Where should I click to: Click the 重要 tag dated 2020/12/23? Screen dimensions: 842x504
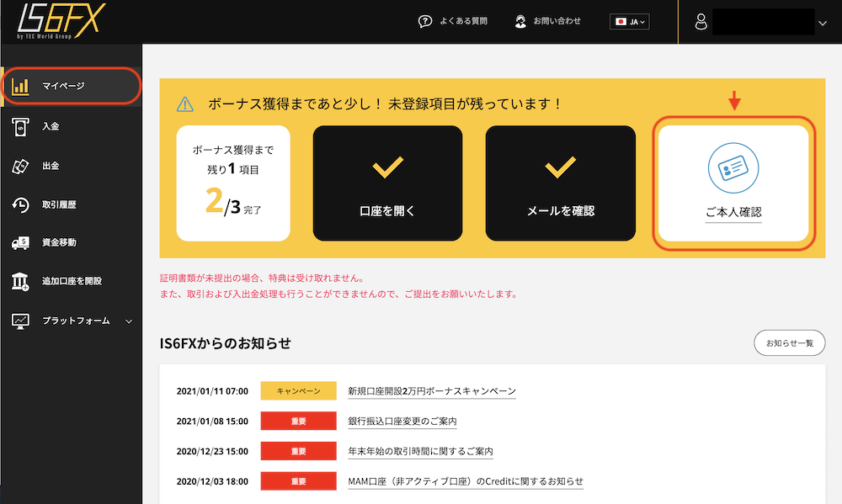[x=299, y=451]
